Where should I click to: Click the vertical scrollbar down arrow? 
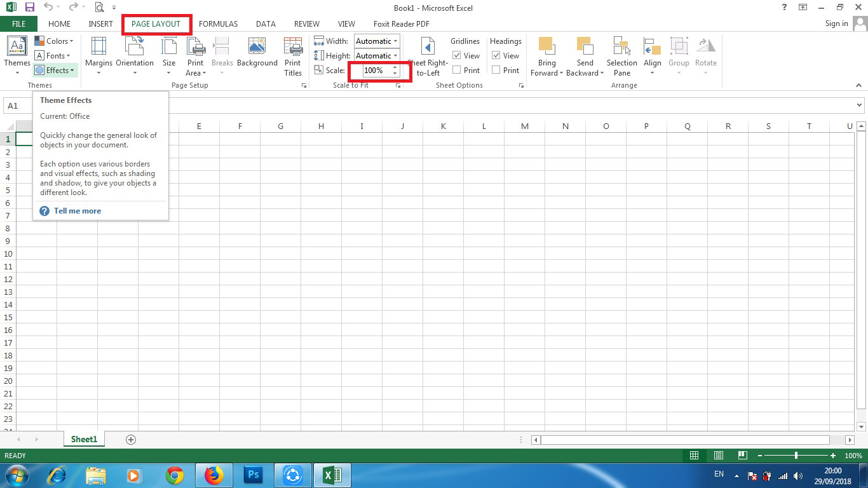[862, 426]
